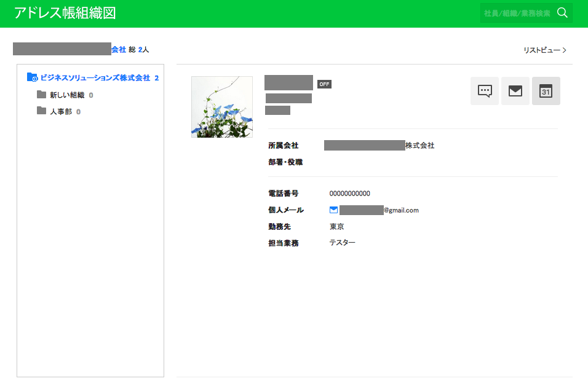Select ビジネスソリューションズ株式会社 in the tree
This screenshot has width=588, height=381.
(95, 78)
